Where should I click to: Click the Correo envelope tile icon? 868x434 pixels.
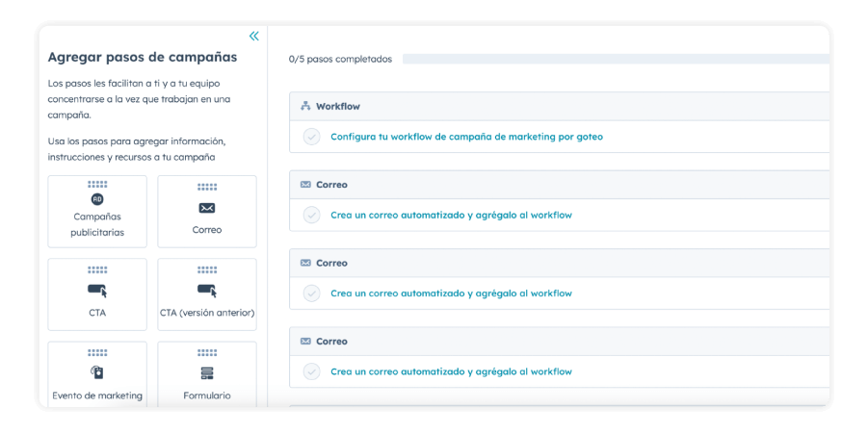point(207,208)
